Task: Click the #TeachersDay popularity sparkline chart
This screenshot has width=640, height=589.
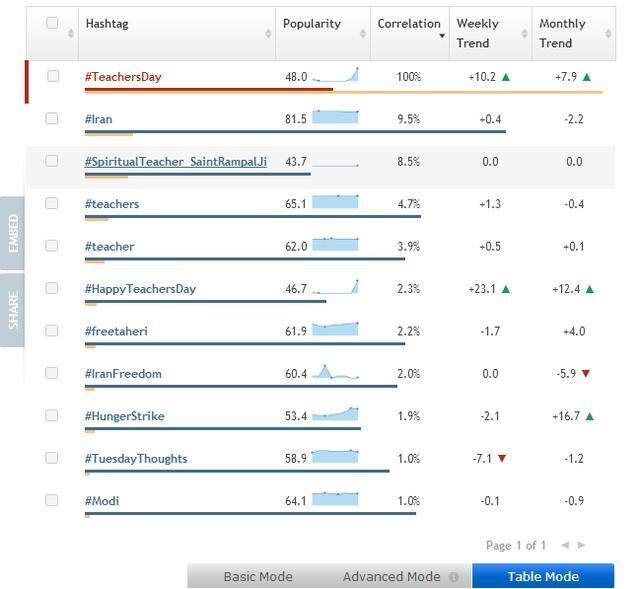Action: point(335,76)
